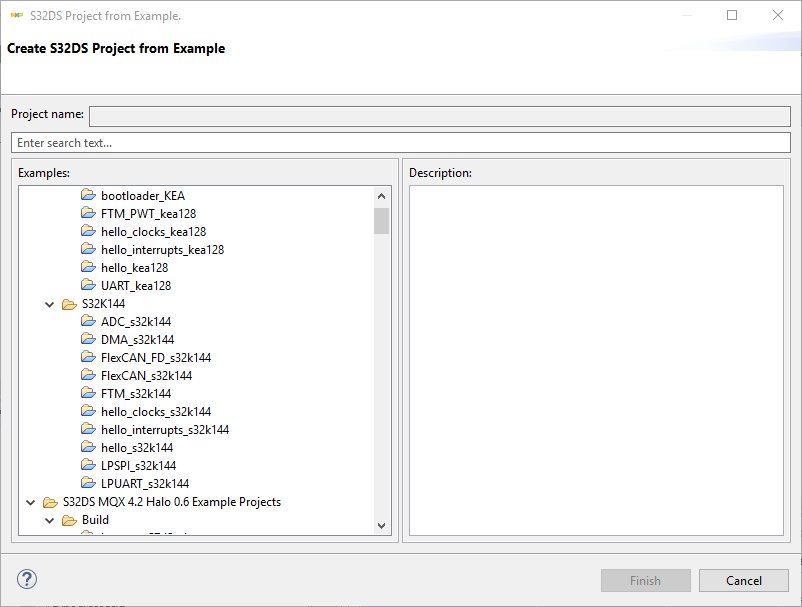802x607 pixels.
Task: Select the bootloader_KEA example
Action: 143,196
